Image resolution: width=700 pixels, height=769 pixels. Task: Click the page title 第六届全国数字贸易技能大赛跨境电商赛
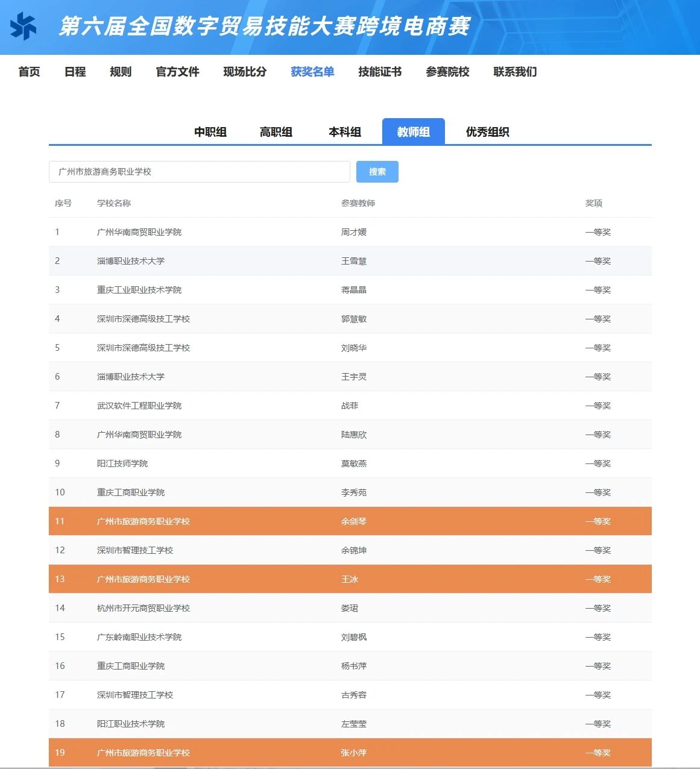(265, 27)
